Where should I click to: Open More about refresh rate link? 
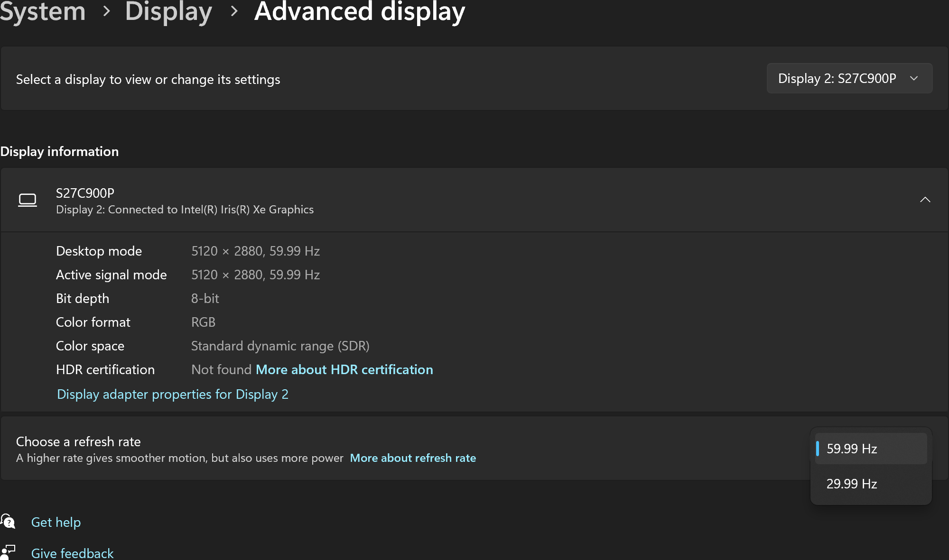point(413,458)
